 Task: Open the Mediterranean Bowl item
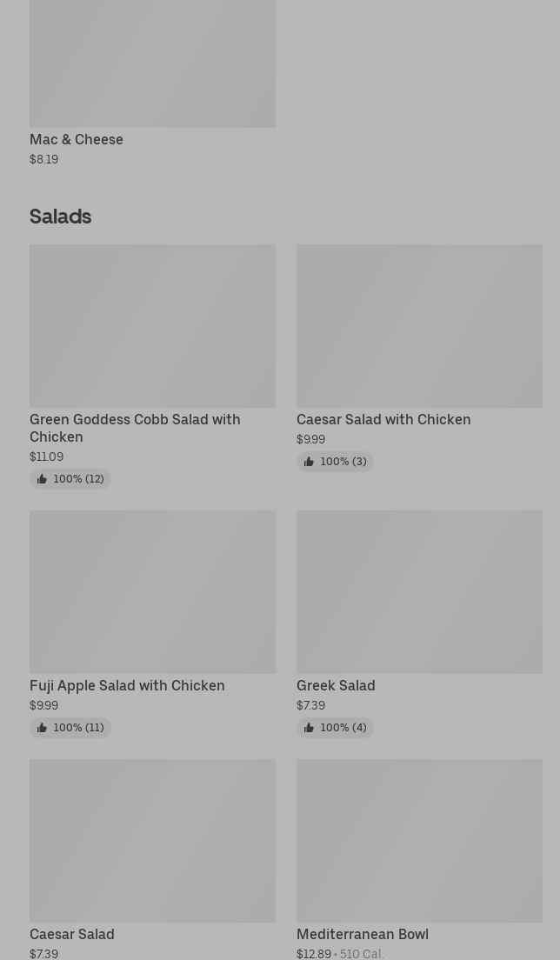(363, 934)
